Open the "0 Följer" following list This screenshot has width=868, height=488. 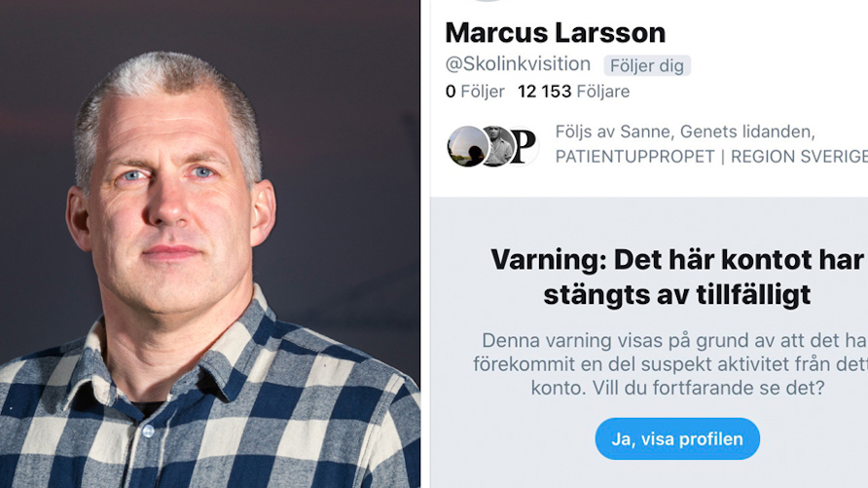click(x=475, y=92)
